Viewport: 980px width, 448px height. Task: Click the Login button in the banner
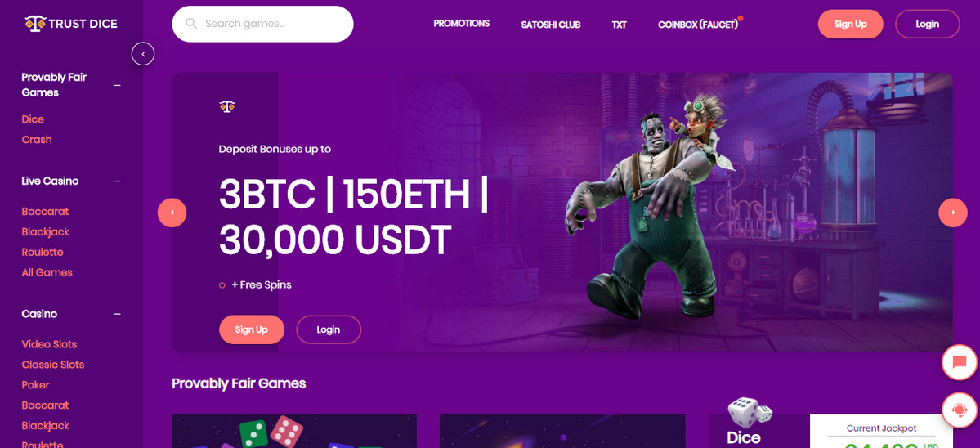tap(328, 330)
